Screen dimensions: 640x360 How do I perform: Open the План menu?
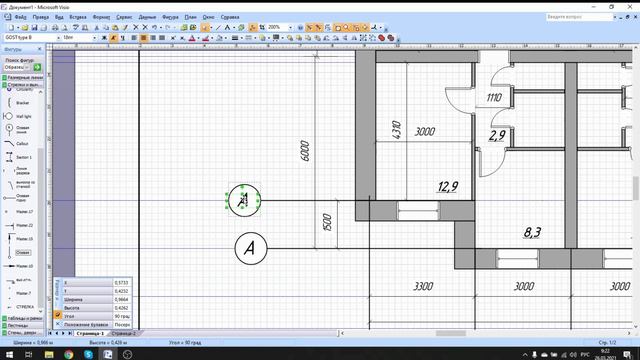(x=190, y=17)
